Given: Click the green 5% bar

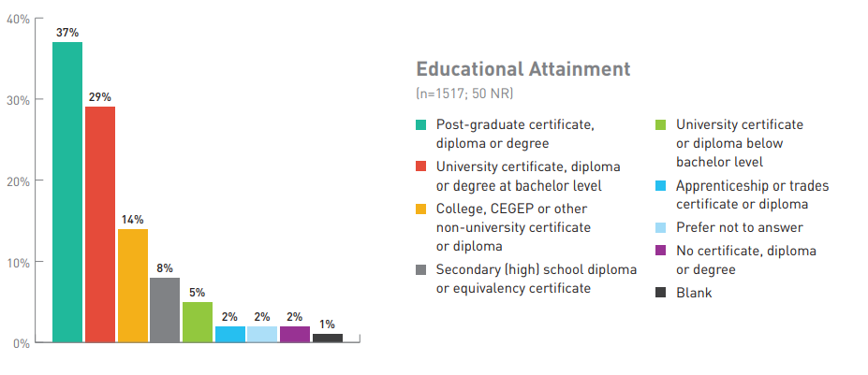Looking at the screenshot, I should (x=198, y=322).
